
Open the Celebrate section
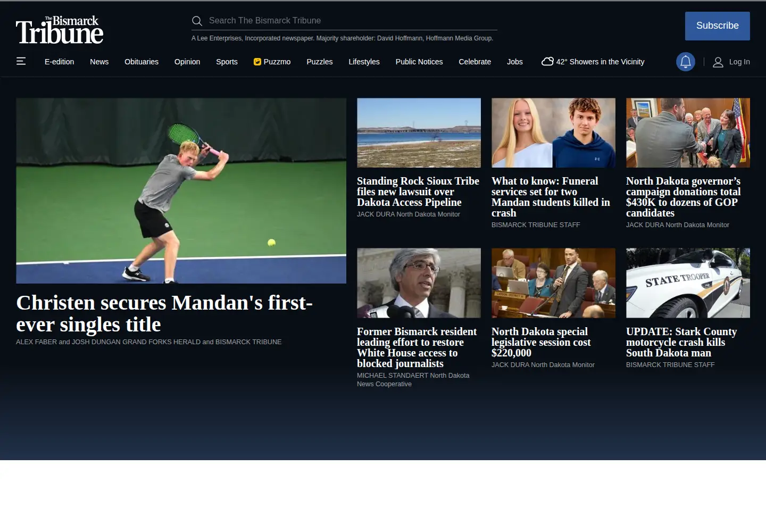pos(475,62)
